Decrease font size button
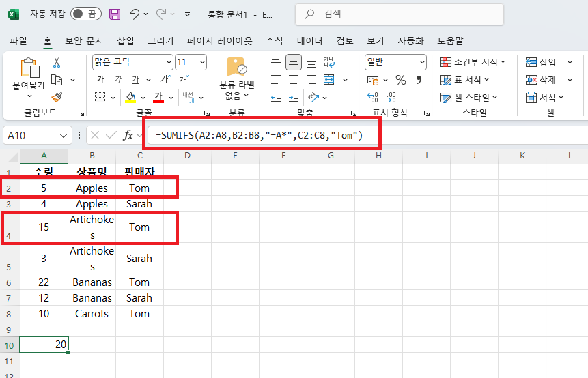The width and height of the screenshot is (588, 378). click(184, 79)
